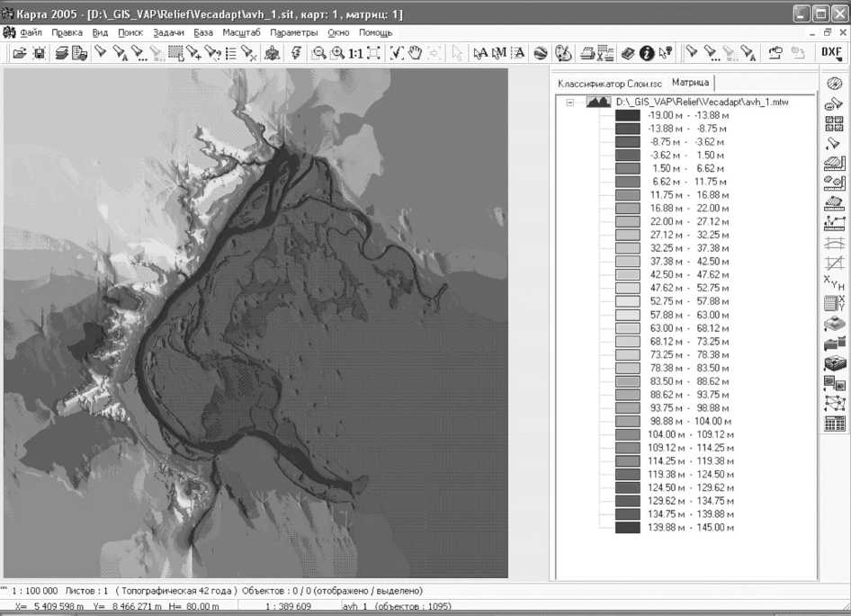
Task: Click the -19.00 м to -13.88 м color swatch
Action: 627,115
